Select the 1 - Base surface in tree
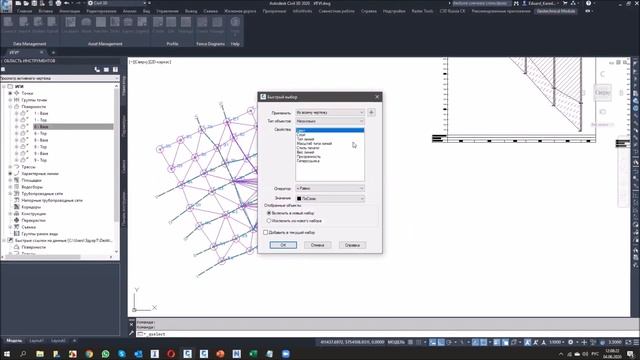Screen dimensions: 640x360 41,113
